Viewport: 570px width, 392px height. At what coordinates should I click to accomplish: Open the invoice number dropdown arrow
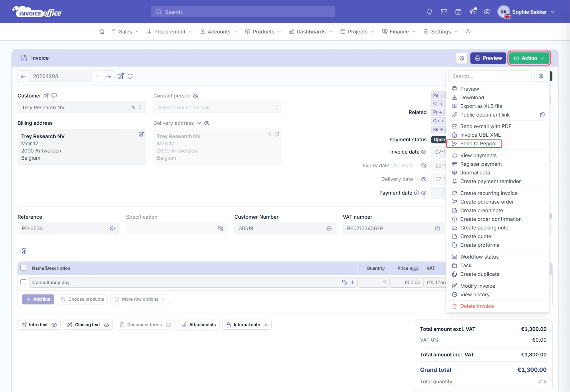97,76
